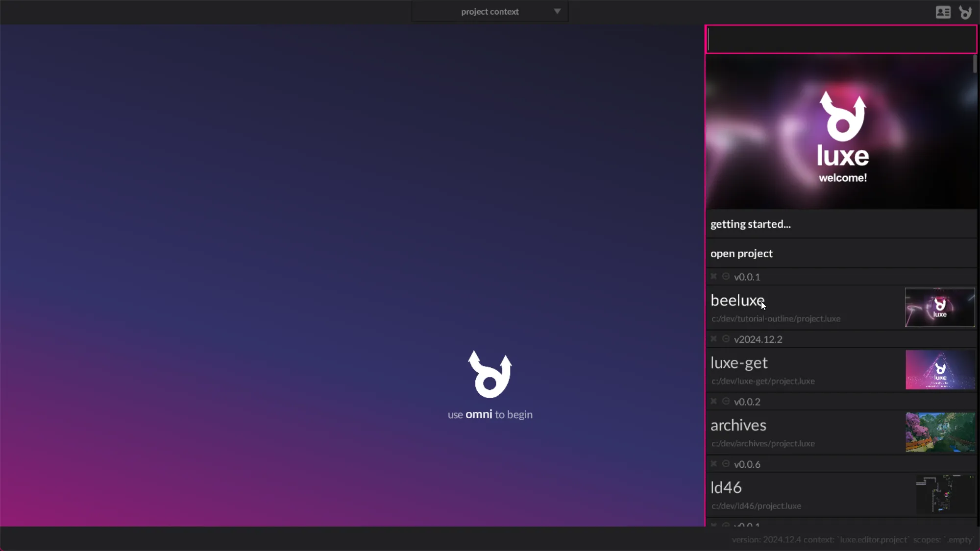Toggle circle minus icon beside v2024.12.2

pyautogui.click(x=726, y=339)
